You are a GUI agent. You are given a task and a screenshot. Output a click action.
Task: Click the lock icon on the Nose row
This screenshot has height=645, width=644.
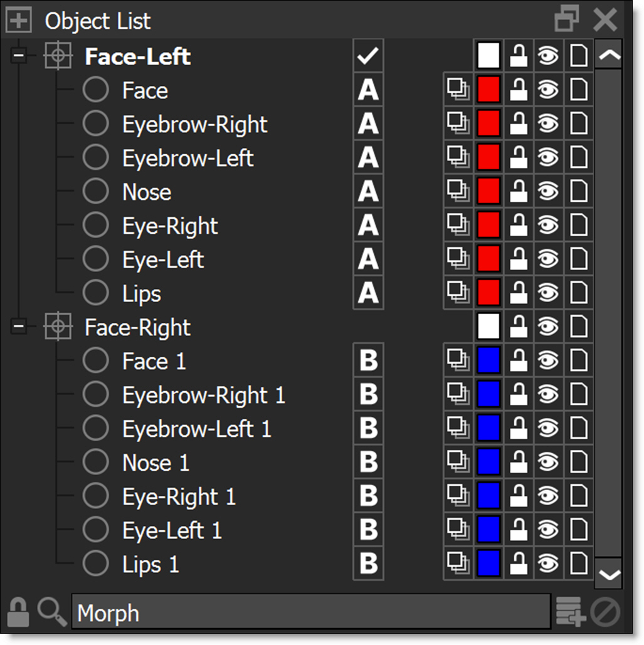[518, 192]
